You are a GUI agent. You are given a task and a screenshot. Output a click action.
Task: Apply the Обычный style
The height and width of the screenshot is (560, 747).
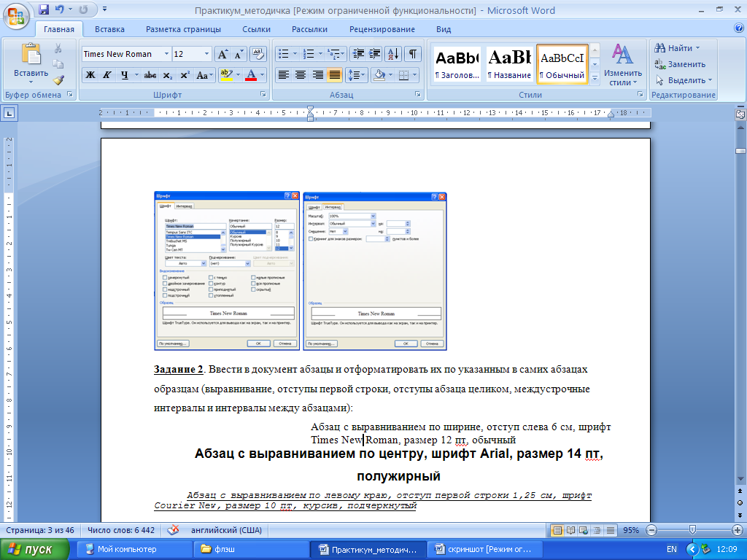[562, 64]
